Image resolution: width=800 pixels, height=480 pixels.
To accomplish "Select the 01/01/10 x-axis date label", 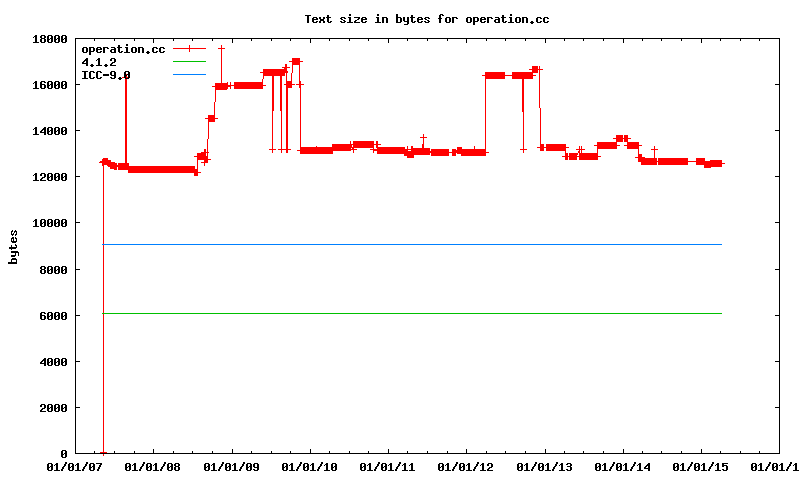I will pyautogui.click(x=310, y=467).
